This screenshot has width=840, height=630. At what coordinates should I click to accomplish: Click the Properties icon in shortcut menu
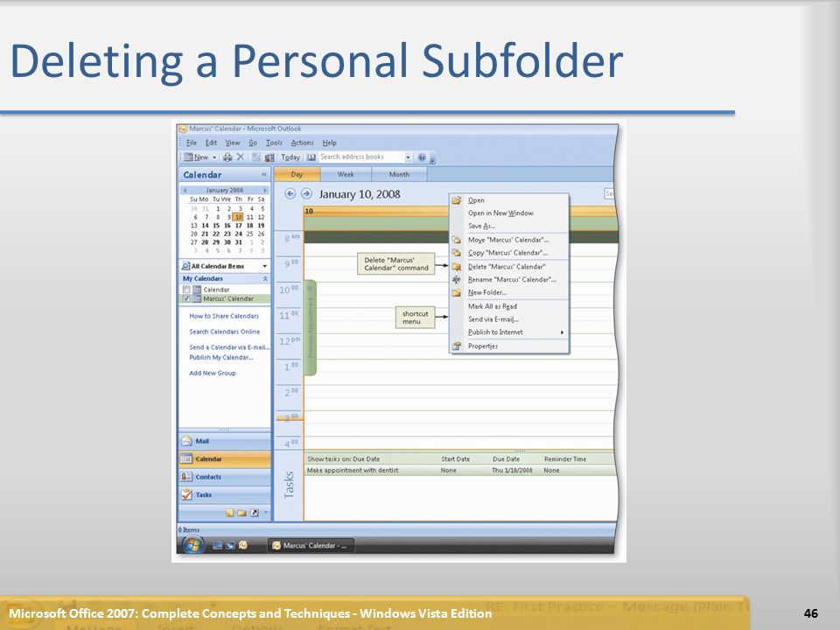click(x=457, y=346)
